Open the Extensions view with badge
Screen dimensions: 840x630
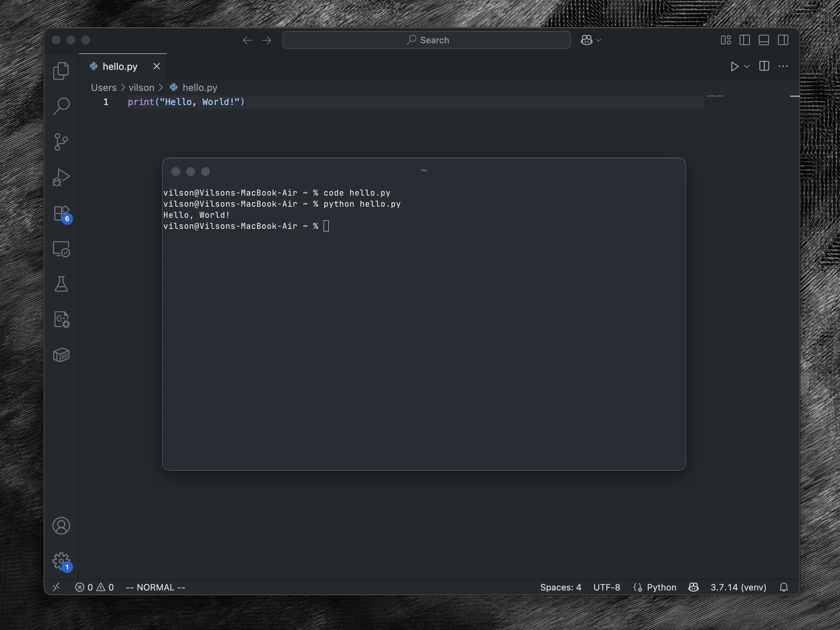click(61, 213)
